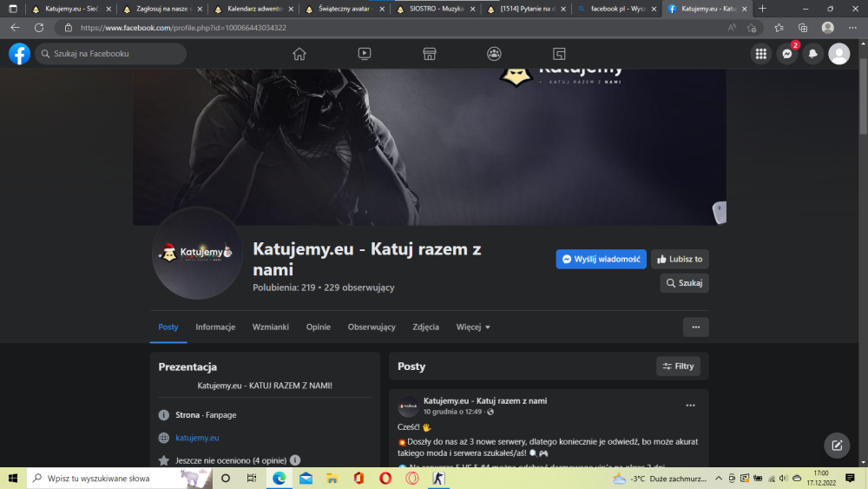Click the Facebook logo icon

pyautogui.click(x=19, y=54)
